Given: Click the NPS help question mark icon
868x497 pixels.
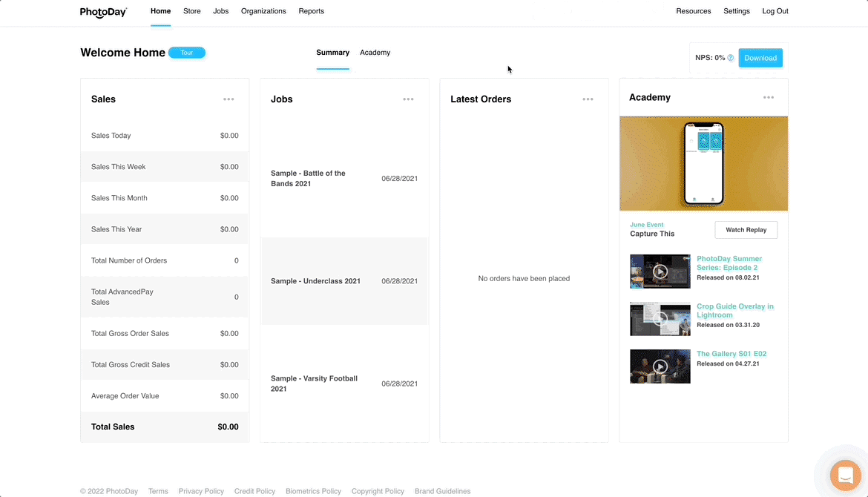Looking at the screenshot, I should pyautogui.click(x=731, y=58).
